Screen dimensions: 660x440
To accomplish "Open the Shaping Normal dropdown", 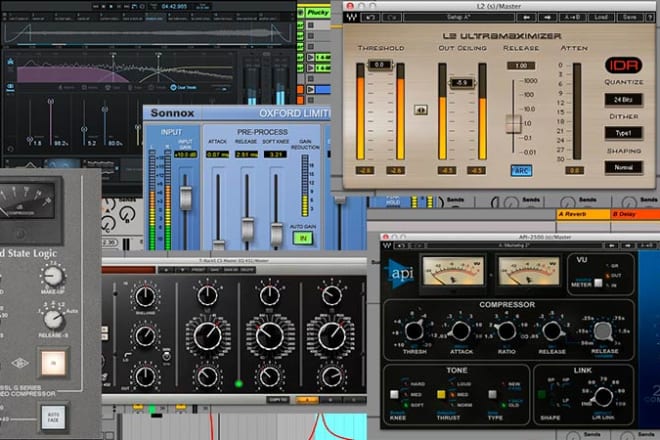I will pyautogui.click(x=623, y=167).
